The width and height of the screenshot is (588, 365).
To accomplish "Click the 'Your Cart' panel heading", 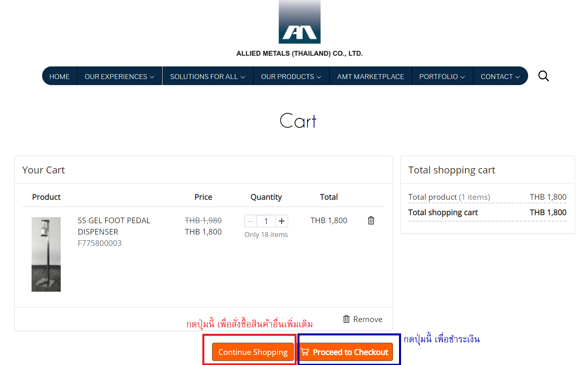I will pyautogui.click(x=44, y=170).
